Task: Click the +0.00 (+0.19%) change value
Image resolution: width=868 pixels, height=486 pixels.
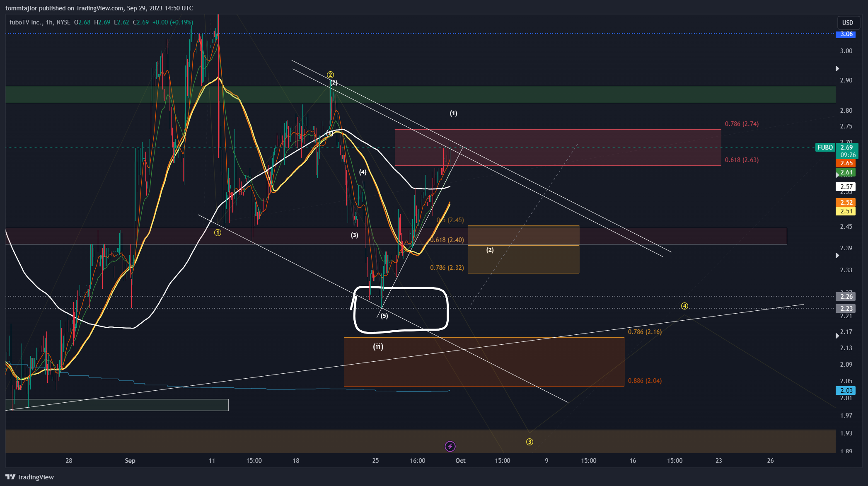Action: click(172, 22)
